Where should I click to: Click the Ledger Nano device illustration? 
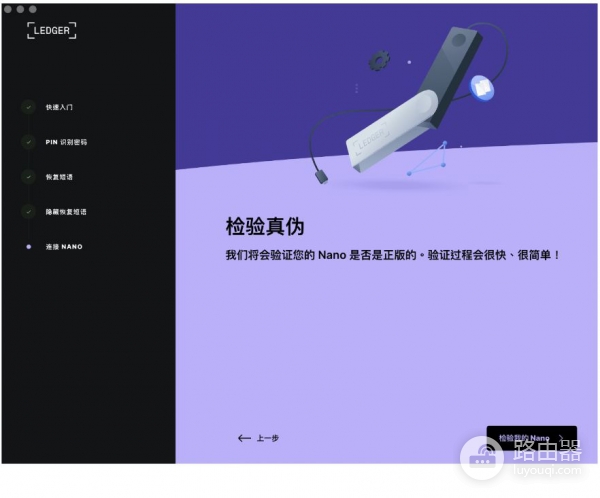point(412,100)
